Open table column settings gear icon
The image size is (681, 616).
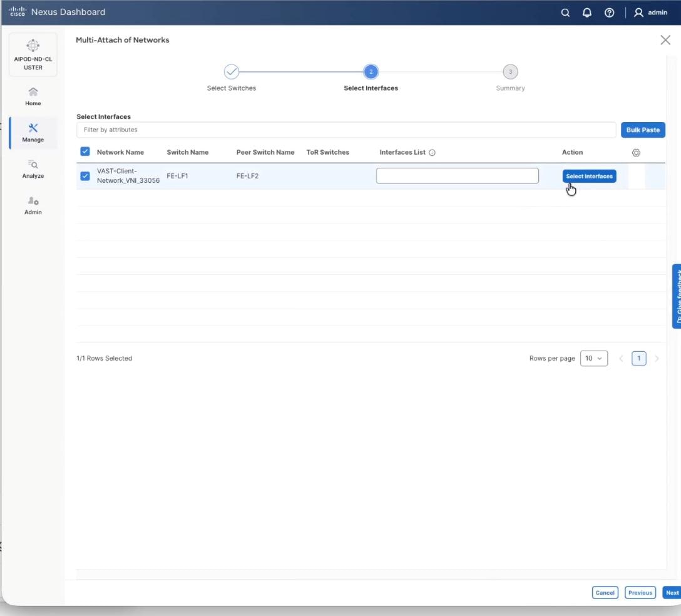pos(636,153)
